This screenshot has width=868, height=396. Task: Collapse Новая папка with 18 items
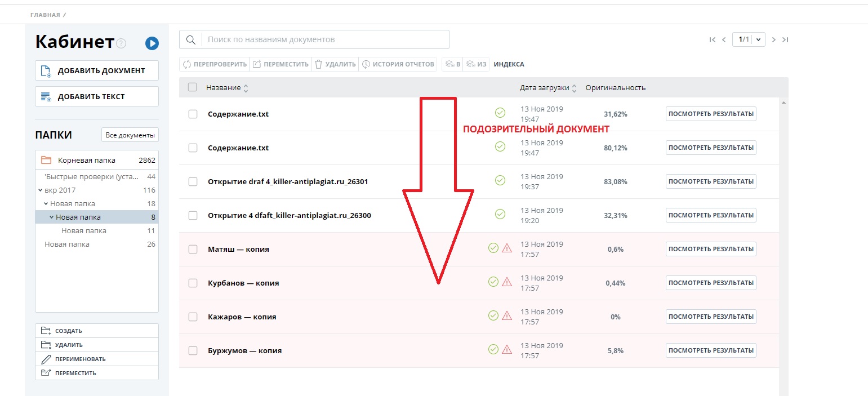[46, 203]
